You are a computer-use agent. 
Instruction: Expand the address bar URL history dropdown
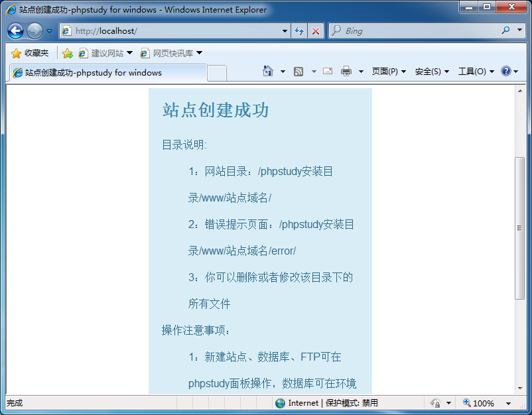point(285,31)
